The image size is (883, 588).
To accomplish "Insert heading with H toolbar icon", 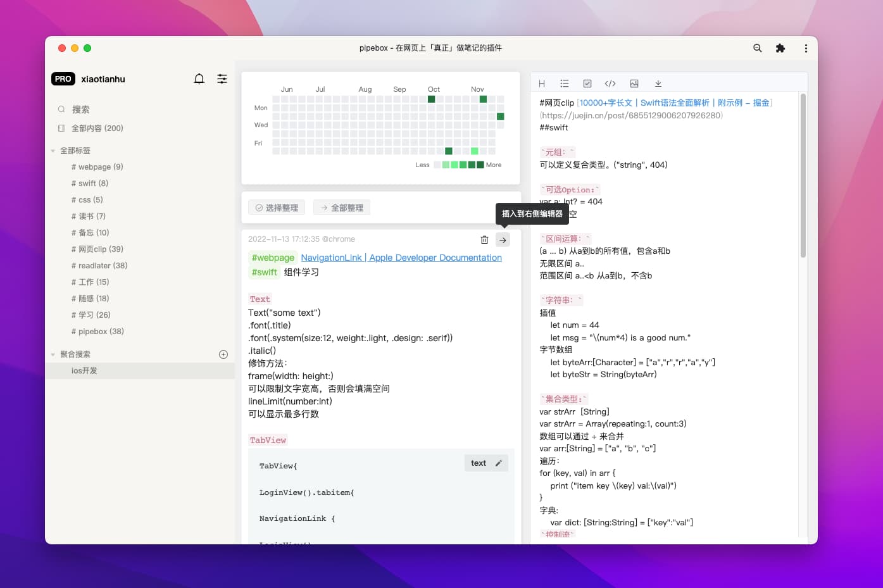I will coord(542,84).
